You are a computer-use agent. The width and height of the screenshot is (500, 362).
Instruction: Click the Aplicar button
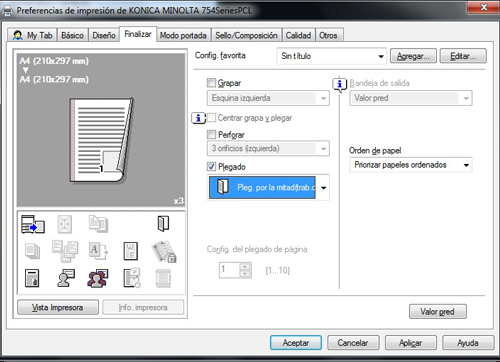coord(411,343)
